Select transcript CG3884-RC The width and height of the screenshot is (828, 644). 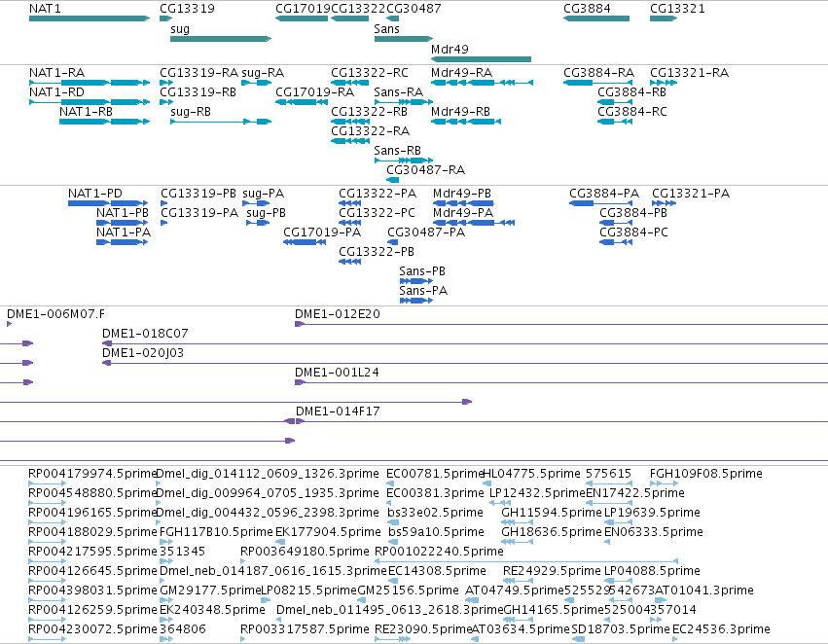coord(632,112)
